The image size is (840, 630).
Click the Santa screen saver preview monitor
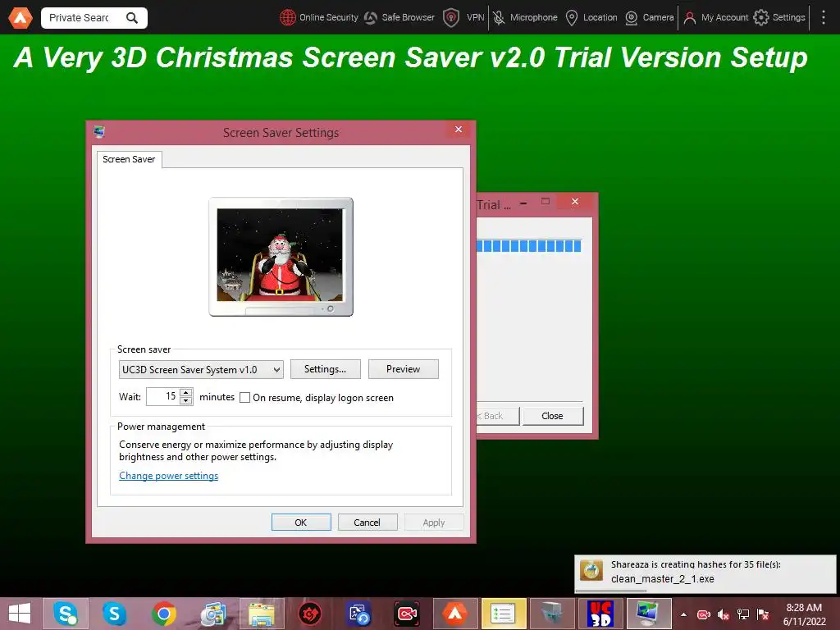[x=281, y=257]
